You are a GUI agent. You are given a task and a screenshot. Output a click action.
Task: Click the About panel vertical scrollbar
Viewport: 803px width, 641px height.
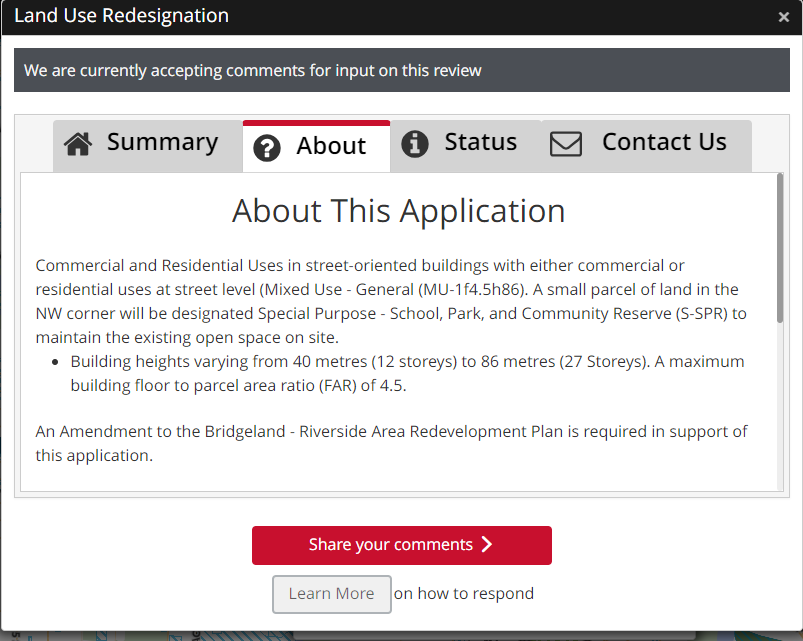point(779,250)
